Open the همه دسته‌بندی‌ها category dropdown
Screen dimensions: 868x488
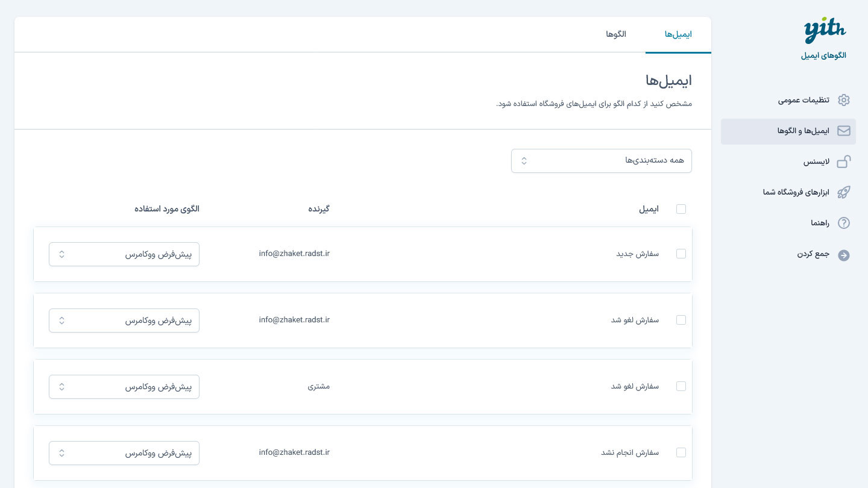click(602, 161)
